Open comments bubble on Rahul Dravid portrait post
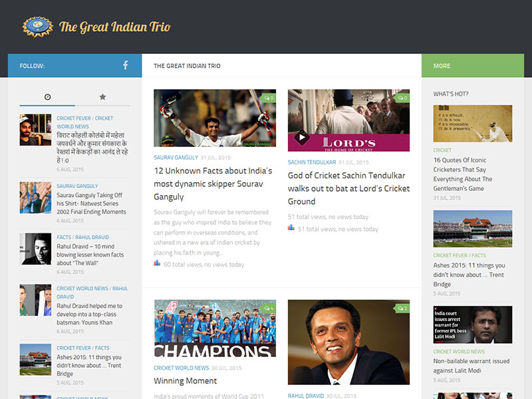 tap(402, 309)
